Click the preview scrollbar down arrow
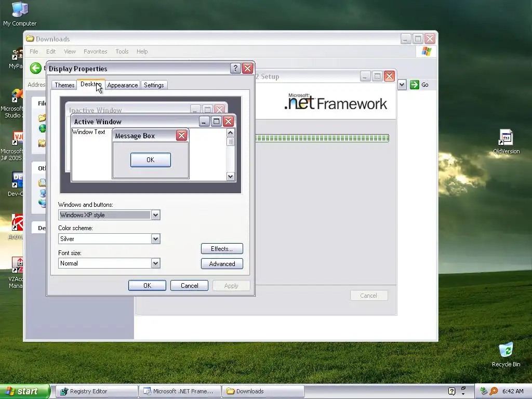Image resolution: width=532 pixels, height=399 pixels. pyautogui.click(x=230, y=177)
